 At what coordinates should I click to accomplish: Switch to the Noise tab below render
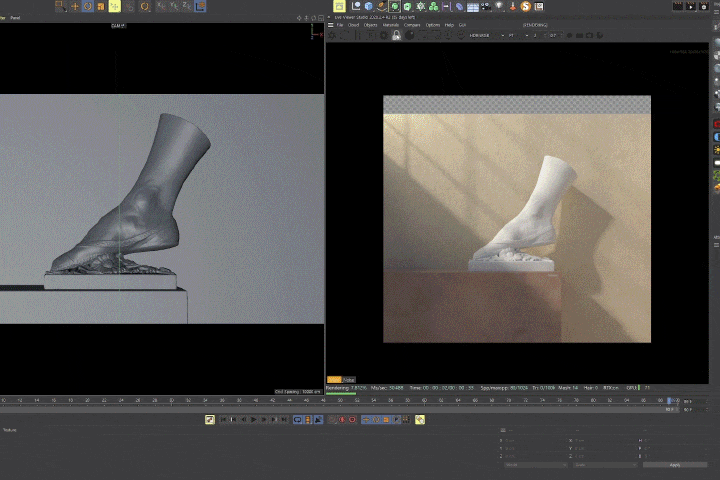pyautogui.click(x=349, y=380)
